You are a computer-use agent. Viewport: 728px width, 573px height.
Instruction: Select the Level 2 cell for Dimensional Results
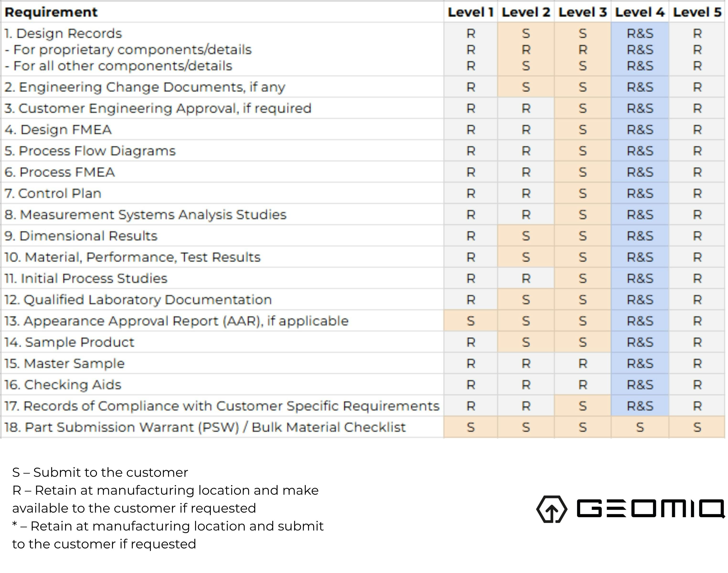pyautogui.click(x=526, y=236)
